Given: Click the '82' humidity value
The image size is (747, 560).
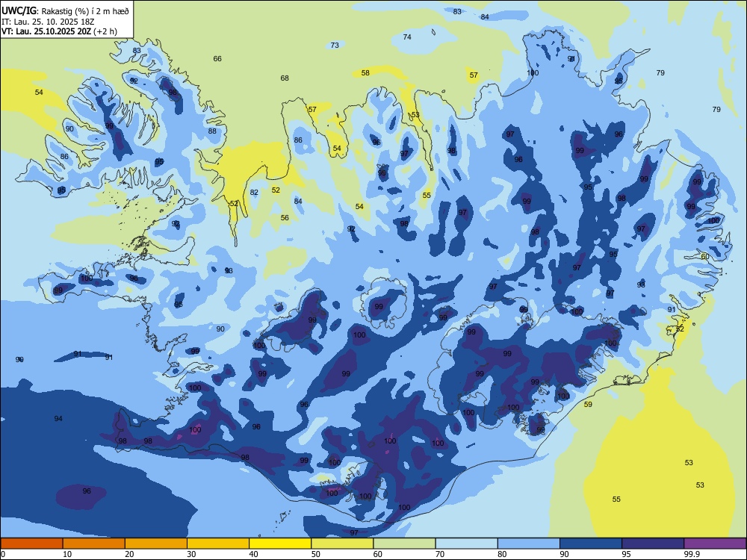Looking at the screenshot, I should click(254, 193).
